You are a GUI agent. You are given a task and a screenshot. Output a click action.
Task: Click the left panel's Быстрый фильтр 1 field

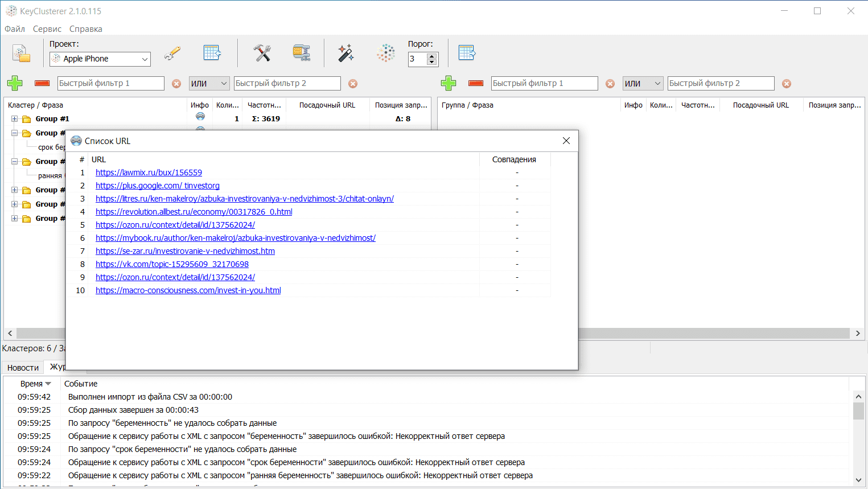pyautogui.click(x=111, y=84)
